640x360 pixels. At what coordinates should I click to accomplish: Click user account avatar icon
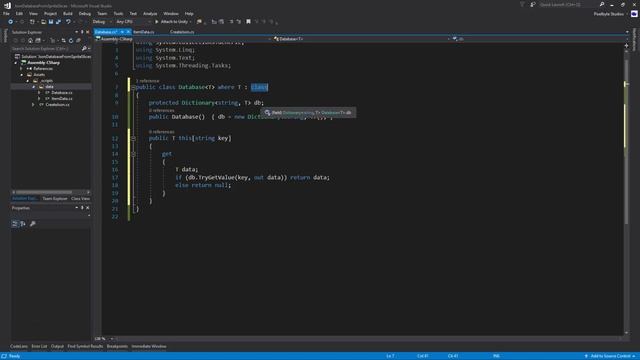[x=634, y=13]
